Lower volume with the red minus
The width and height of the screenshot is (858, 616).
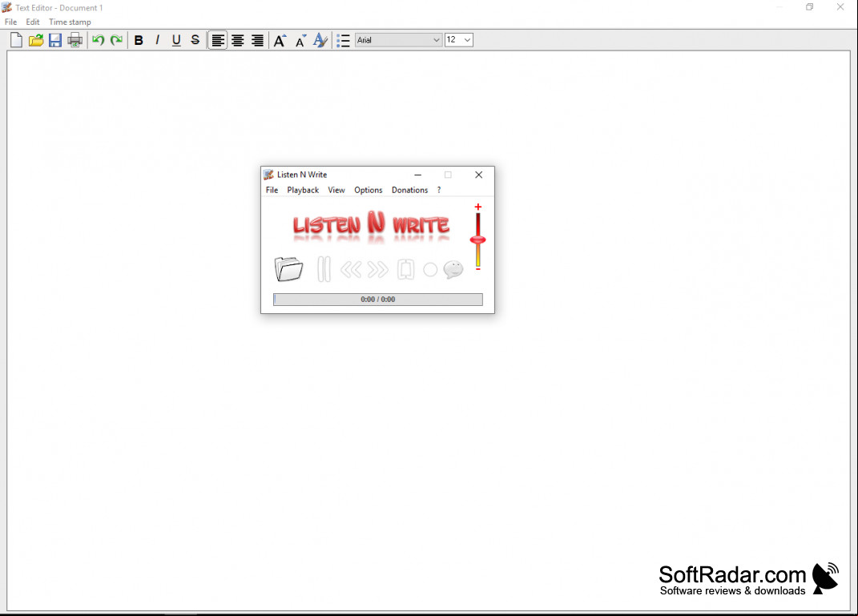[477, 268]
